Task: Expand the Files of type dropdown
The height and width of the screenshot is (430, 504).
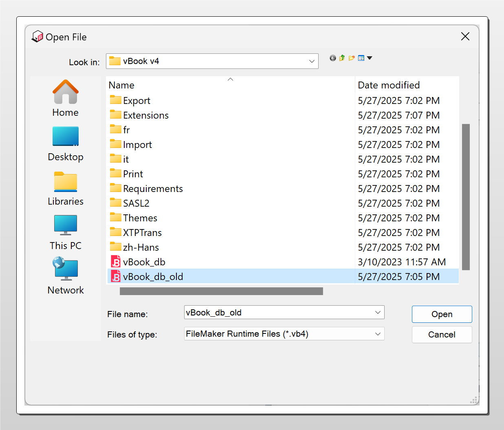Action: (378, 333)
